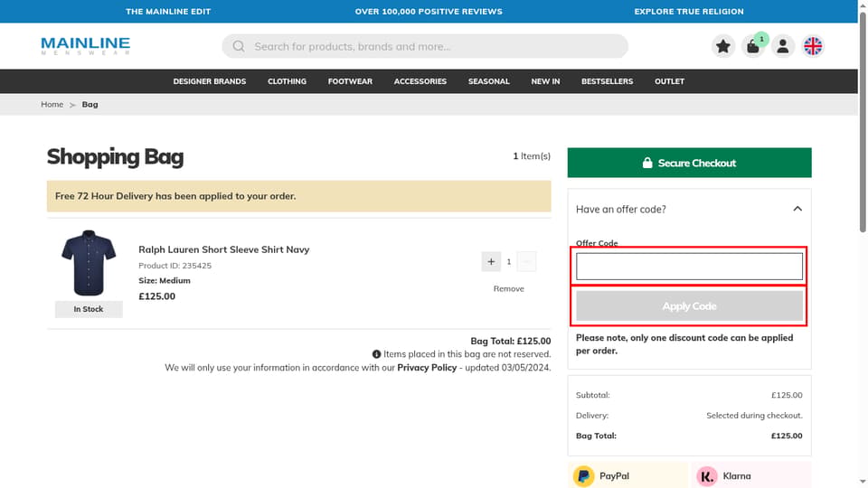Open the Privacy Policy link
Screen dimensions: 868x488
point(427,368)
